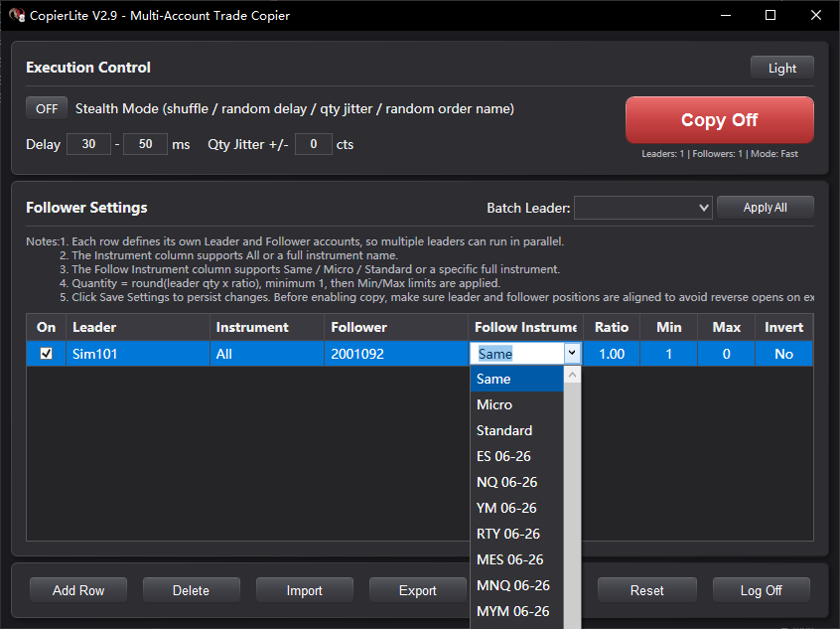Image resolution: width=840 pixels, height=629 pixels.
Task: Toggle Stealth Mode OFF switch
Action: click(47, 108)
